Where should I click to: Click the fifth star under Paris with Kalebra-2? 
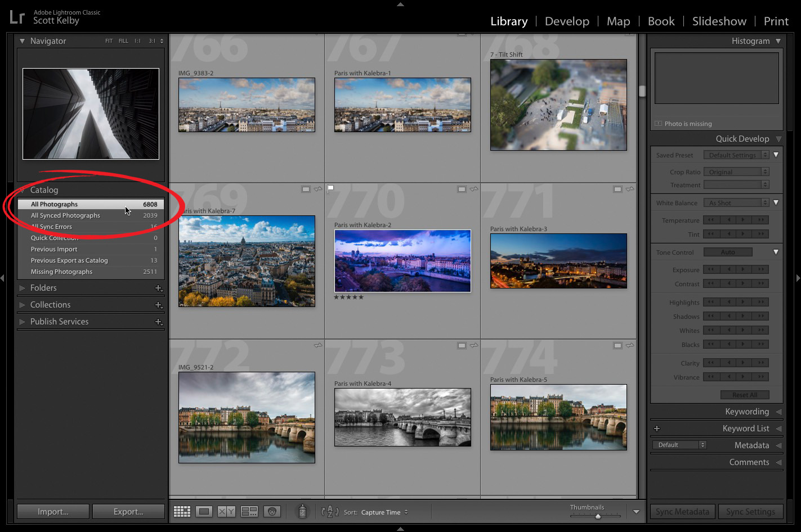point(361,297)
